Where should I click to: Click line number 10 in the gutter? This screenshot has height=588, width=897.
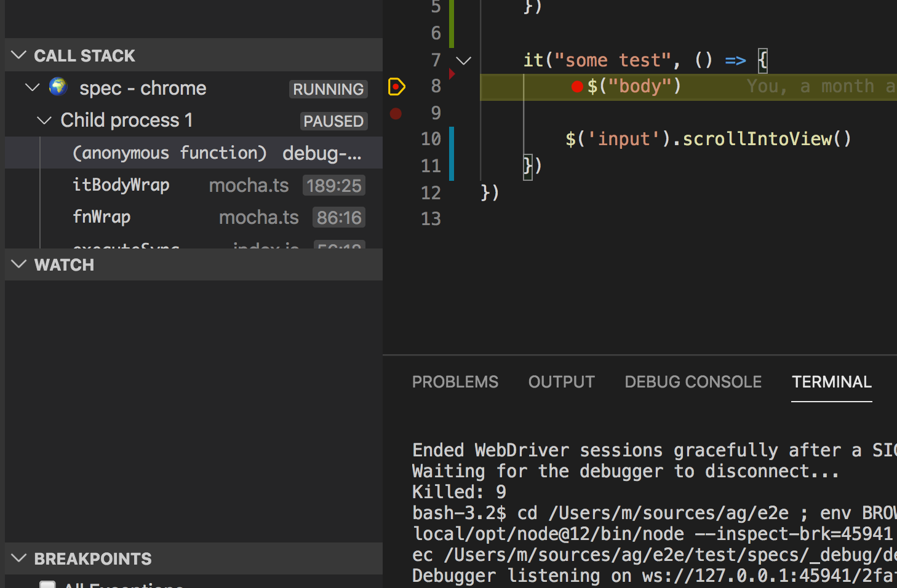pyautogui.click(x=431, y=139)
